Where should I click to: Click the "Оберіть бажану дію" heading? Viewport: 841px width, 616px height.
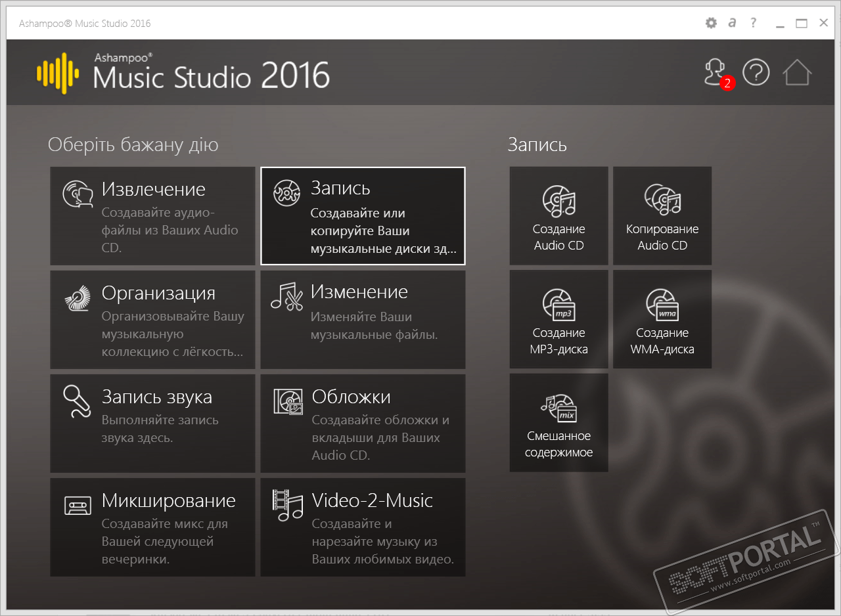(133, 145)
